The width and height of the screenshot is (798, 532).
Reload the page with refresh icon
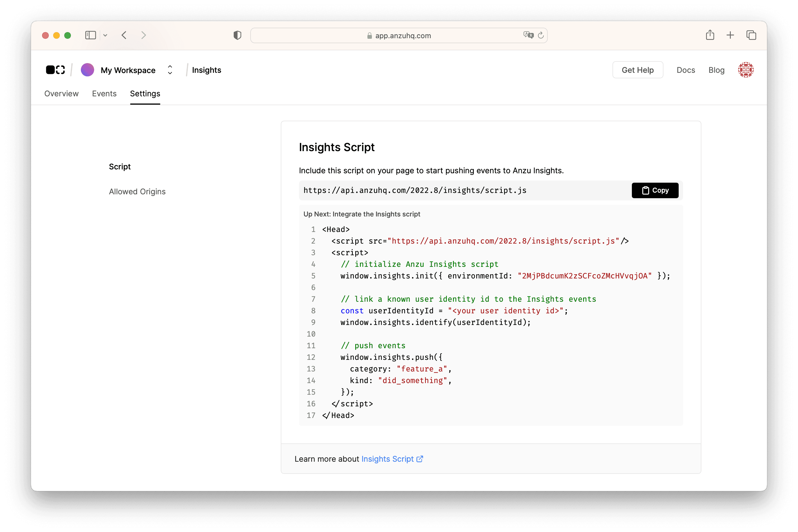coord(541,35)
